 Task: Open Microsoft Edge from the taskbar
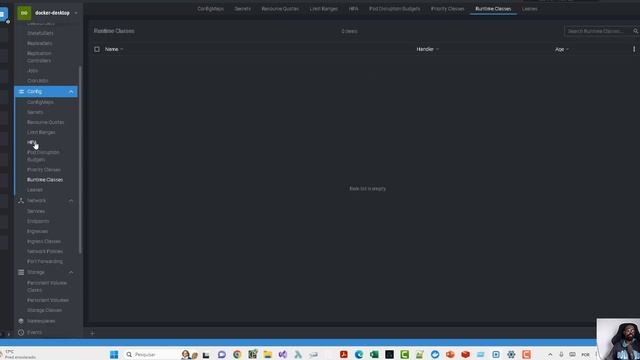359,354
